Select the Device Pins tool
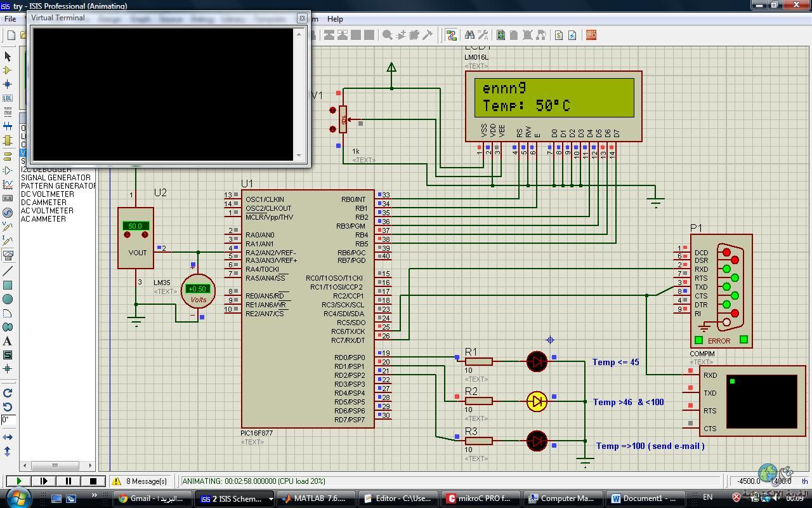This screenshot has height=508, width=812. tap(8, 170)
